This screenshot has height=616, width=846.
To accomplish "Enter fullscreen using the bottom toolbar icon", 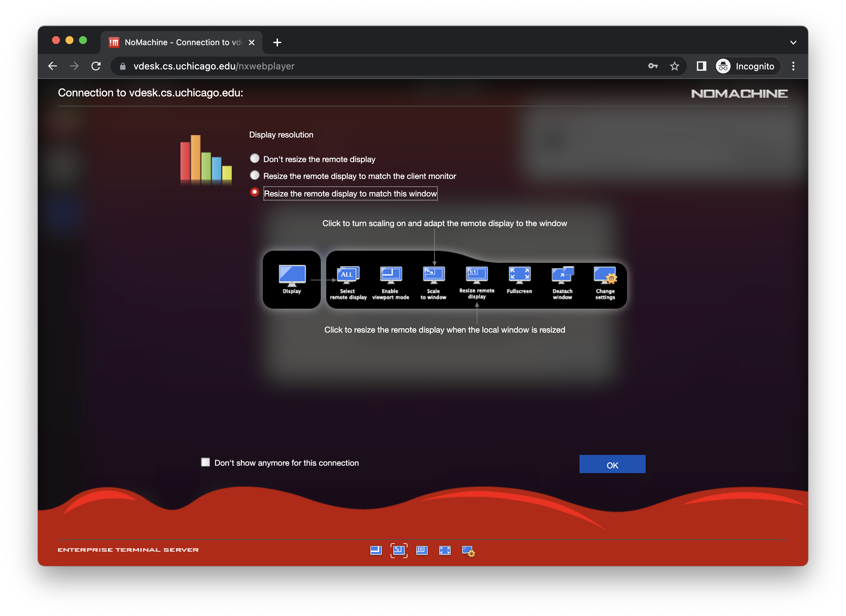I will point(445,550).
